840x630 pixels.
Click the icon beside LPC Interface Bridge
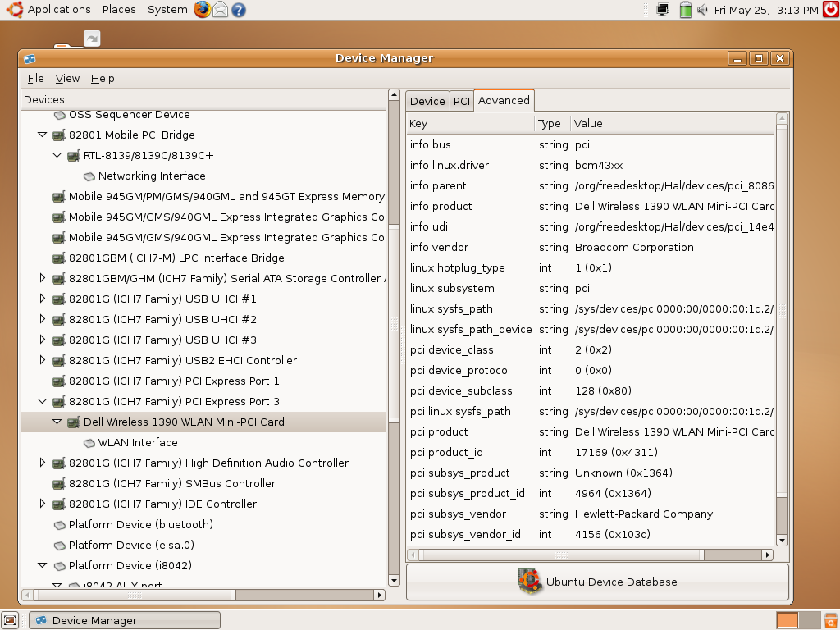click(59, 258)
